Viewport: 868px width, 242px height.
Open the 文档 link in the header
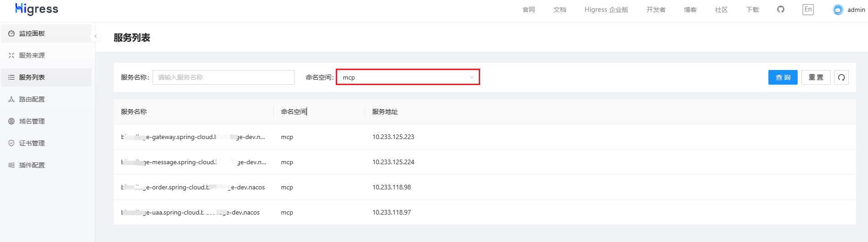(560, 10)
